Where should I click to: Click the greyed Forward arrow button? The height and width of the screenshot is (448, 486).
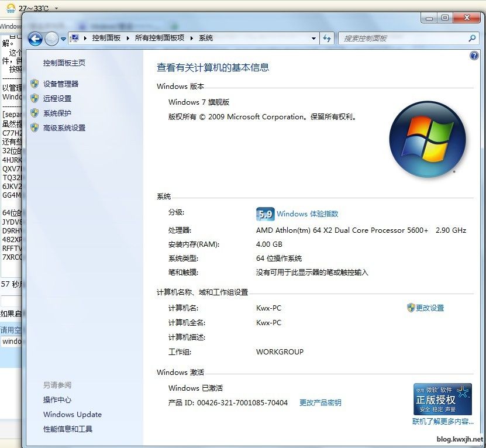point(51,39)
